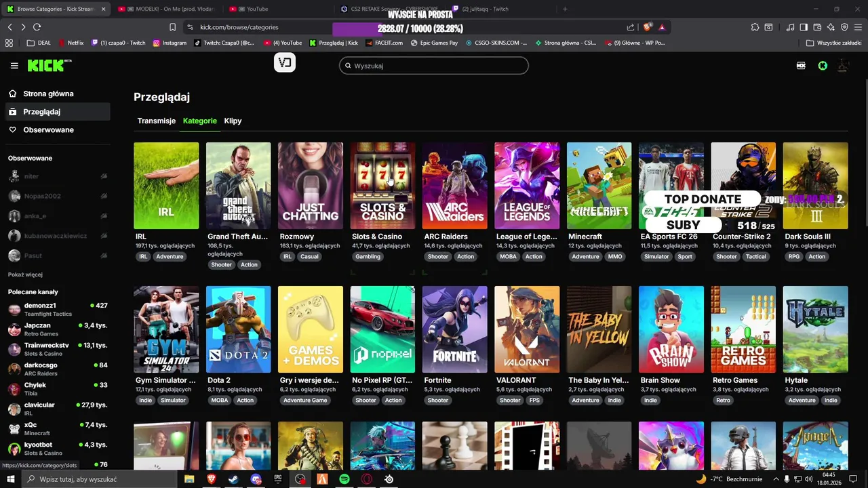This screenshot has width=868, height=488.
Task: Open the Epic Games taskbar icon
Action: [x=278, y=479]
